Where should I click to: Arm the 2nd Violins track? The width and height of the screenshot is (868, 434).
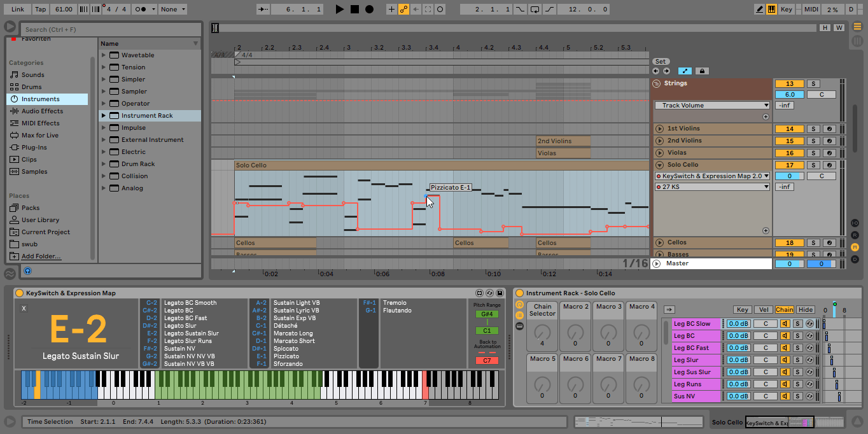829,141
